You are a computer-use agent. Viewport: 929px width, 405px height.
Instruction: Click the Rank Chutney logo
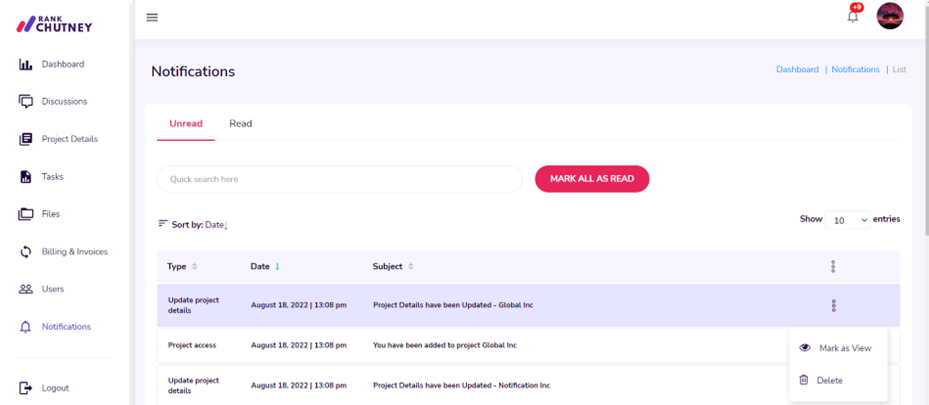54,24
